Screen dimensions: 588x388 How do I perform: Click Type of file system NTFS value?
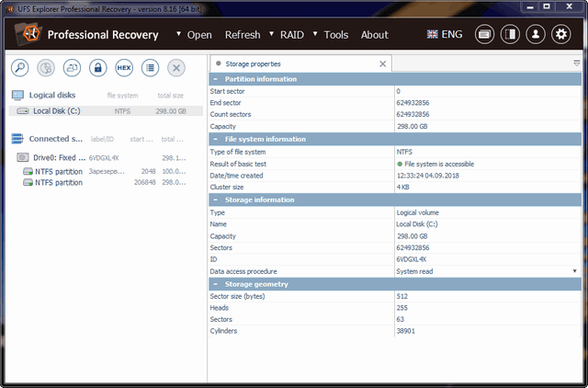pos(404,152)
